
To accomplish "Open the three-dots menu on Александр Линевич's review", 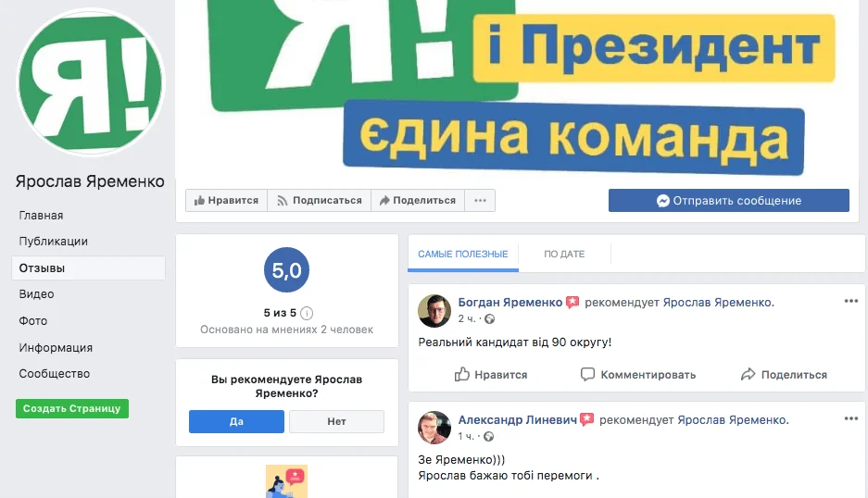I will (850, 418).
